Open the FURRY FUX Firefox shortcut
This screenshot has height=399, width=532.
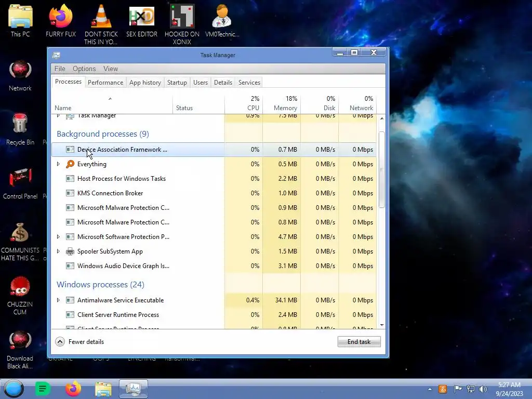[x=61, y=20]
